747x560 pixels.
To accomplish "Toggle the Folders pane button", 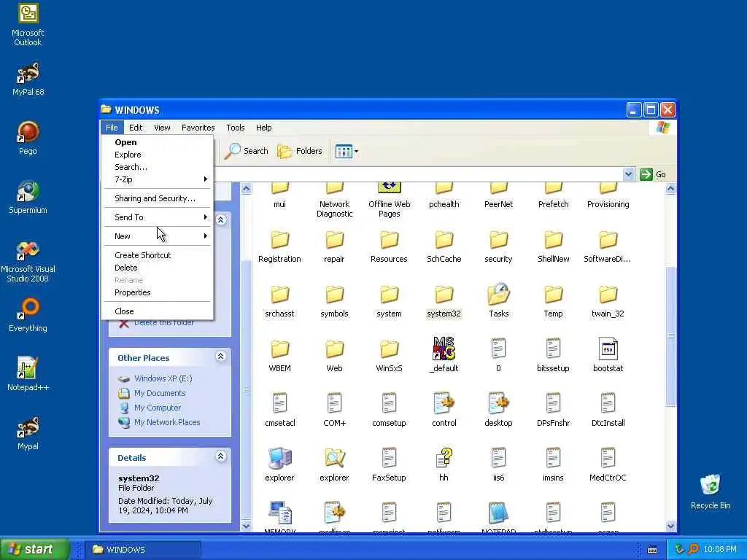I will pyautogui.click(x=300, y=151).
